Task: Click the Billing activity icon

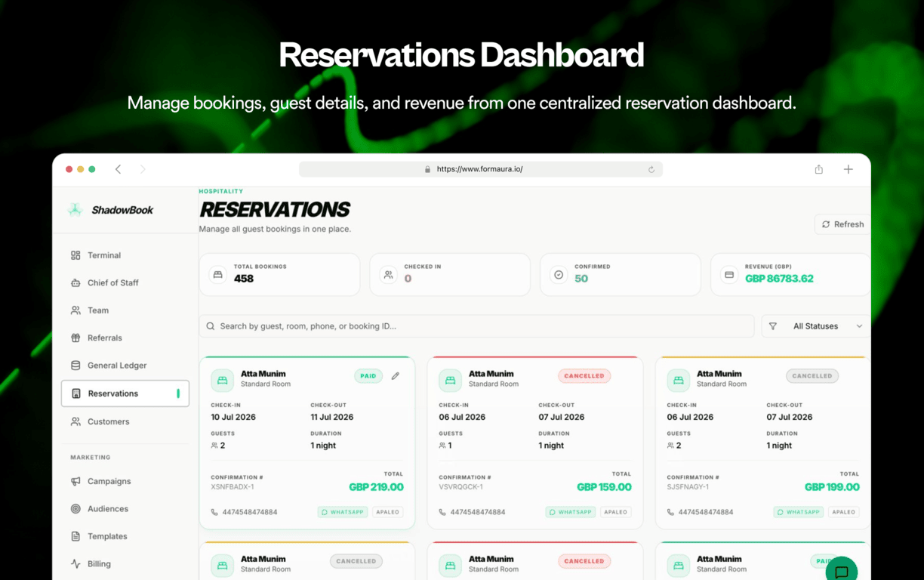Action: coord(75,564)
